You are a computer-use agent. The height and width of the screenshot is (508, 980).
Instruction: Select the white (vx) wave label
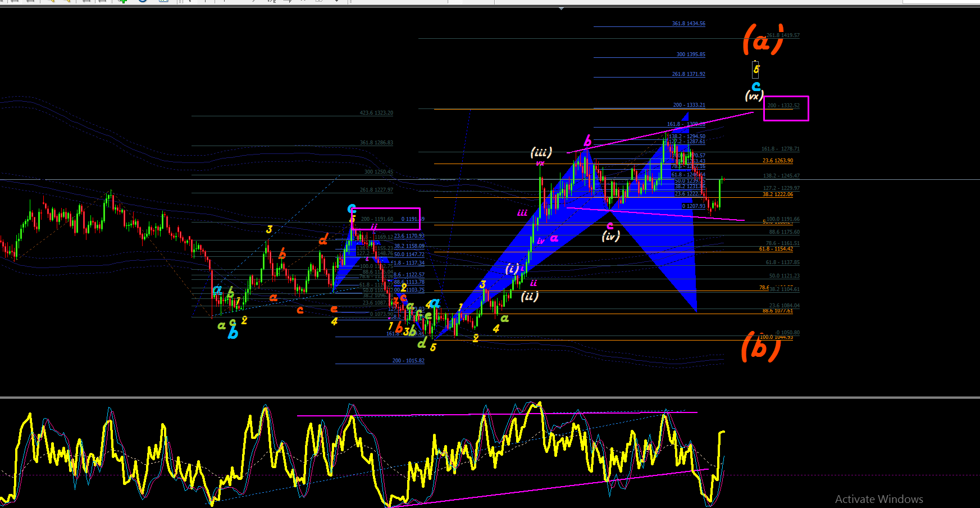pyautogui.click(x=754, y=96)
